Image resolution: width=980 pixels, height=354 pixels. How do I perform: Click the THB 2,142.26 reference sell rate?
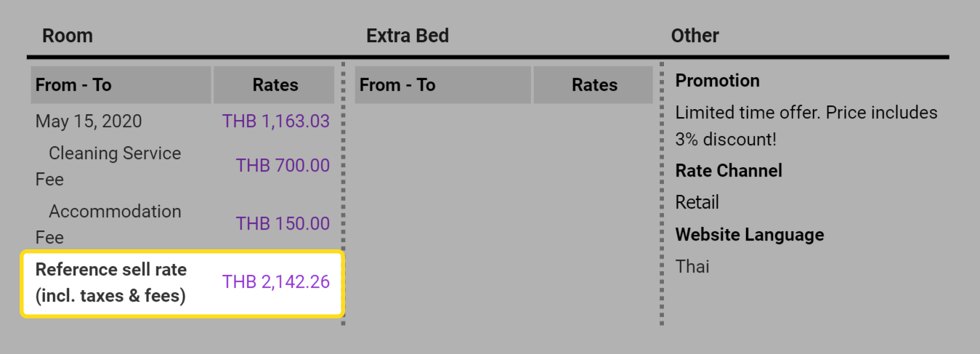click(276, 282)
